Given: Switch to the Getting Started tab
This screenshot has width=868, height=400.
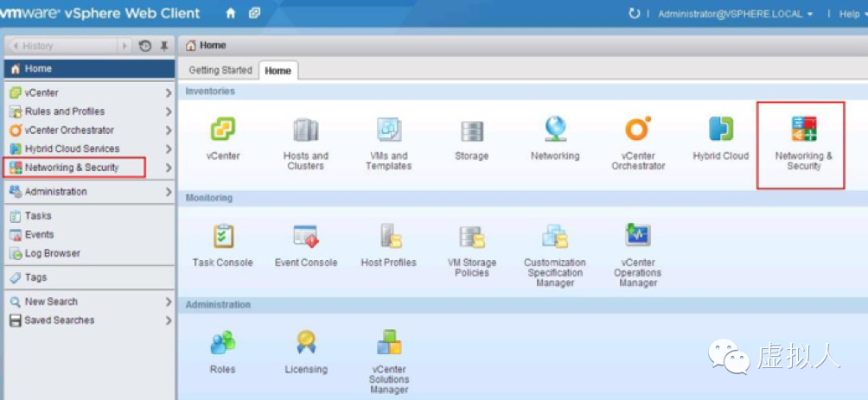Looking at the screenshot, I should pyautogui.click(x=220, y=70).
